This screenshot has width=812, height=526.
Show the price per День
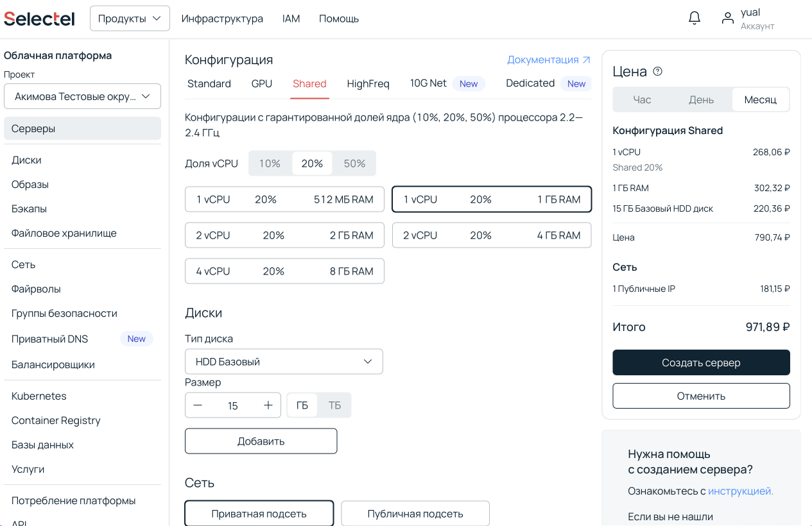coord(701,99)
